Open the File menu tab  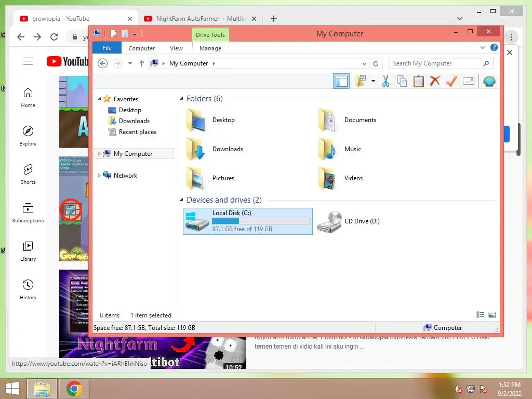click(107, 48)
